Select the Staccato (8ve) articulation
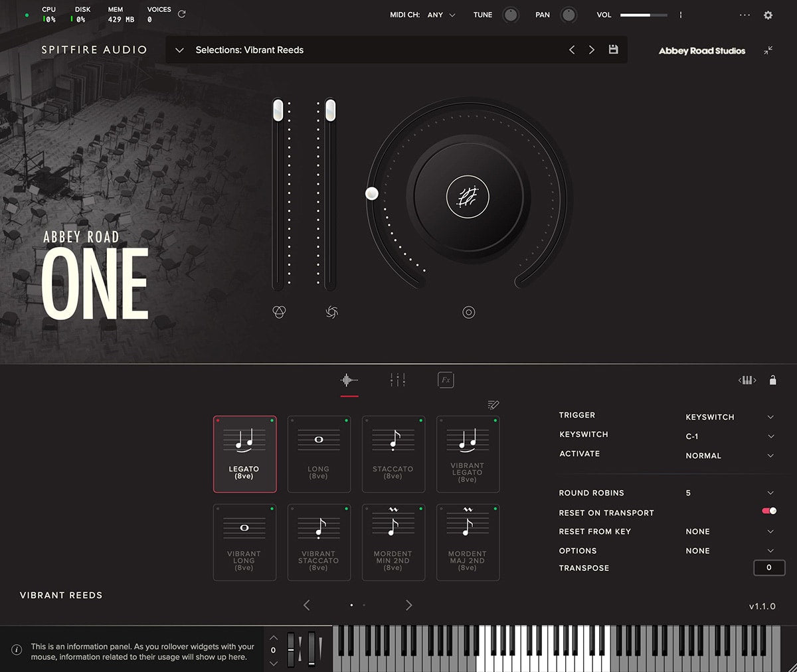Image resolution: width=797 pixels, height=672 pixels. pyautogui.click(x=393, y=454)
